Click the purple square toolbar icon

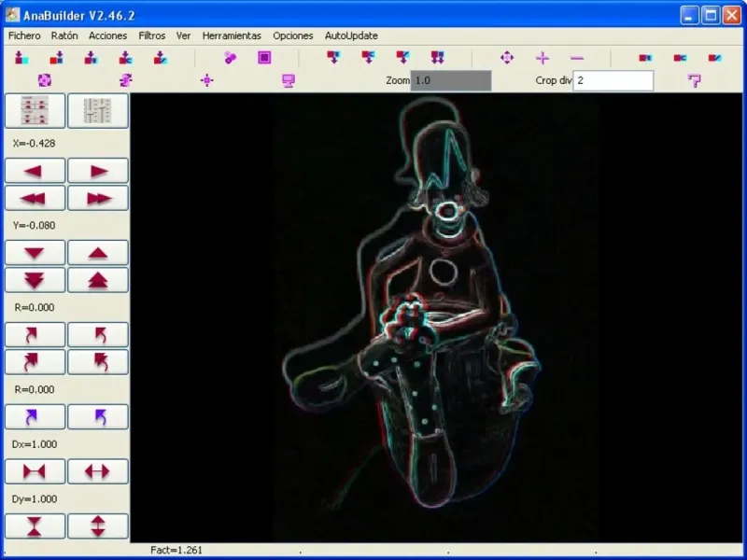click(264, 58)
